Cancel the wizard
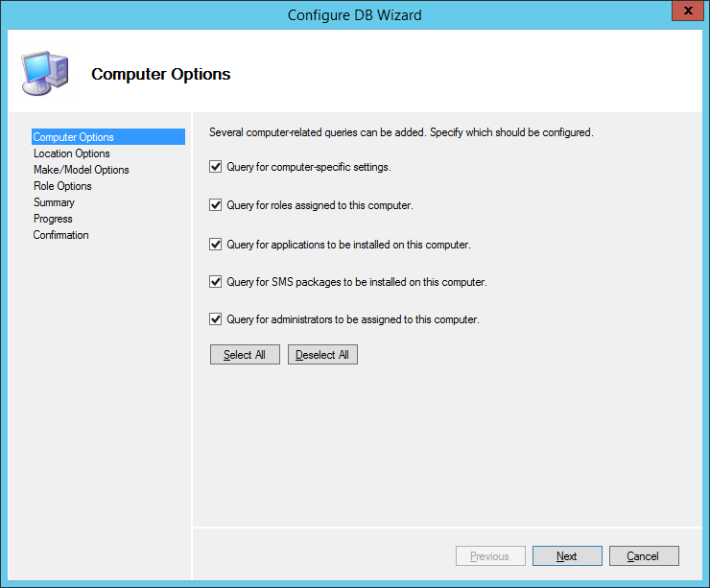The width and height of the screenshot is (710, 588). pyautogui.click(x=642, y=556)
